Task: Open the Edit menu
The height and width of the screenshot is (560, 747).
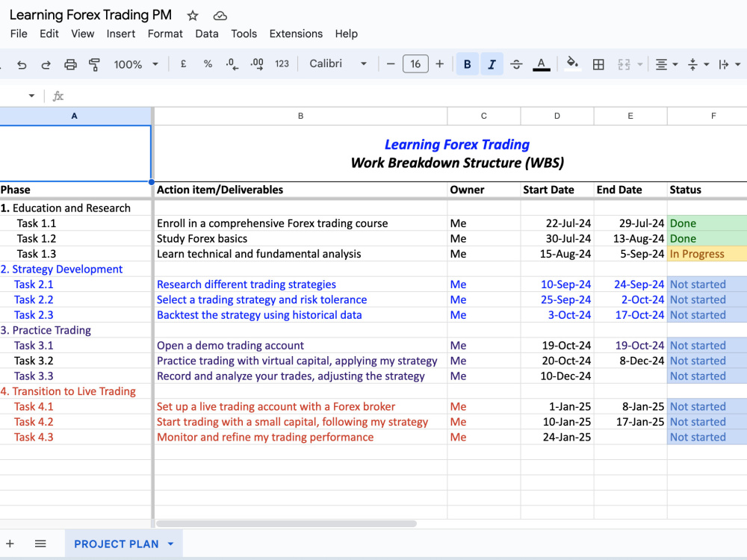Action: (x=49, y=34)
